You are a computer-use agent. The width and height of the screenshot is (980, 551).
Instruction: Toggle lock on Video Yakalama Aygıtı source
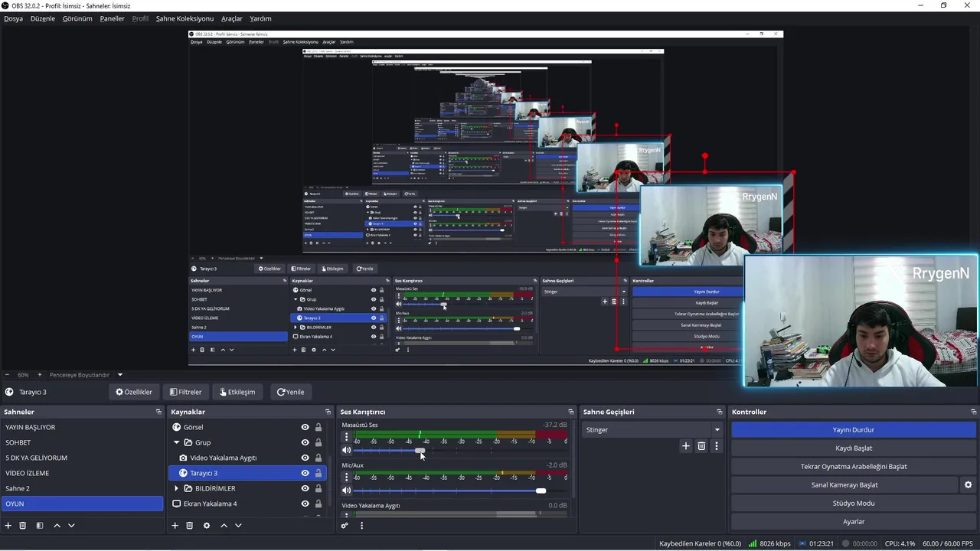tap(318, 458)
